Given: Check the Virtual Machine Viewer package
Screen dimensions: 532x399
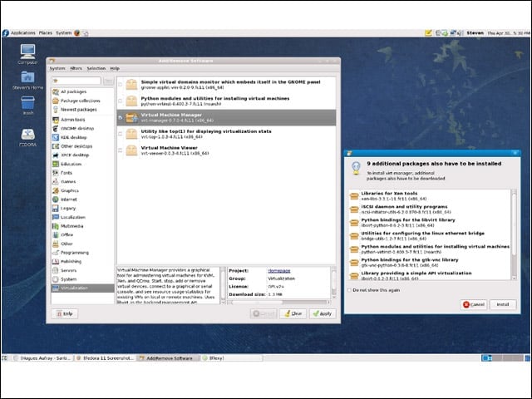Looking at the screenshot, I should [x=120, y=150].
